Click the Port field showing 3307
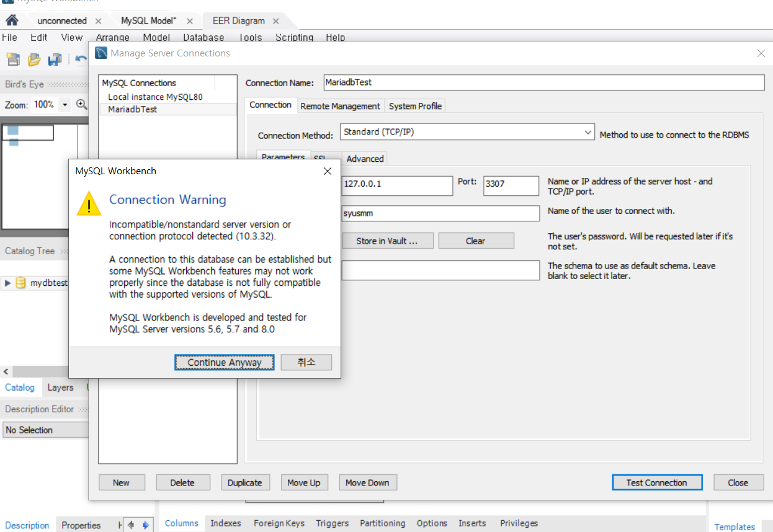Screen dimensions: 773x532 511,185
